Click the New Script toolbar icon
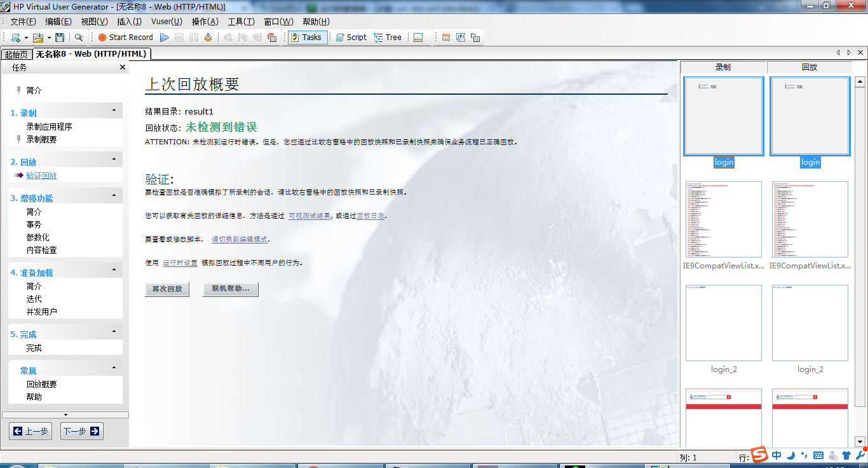The image size is (868, 468). [15, 38]
